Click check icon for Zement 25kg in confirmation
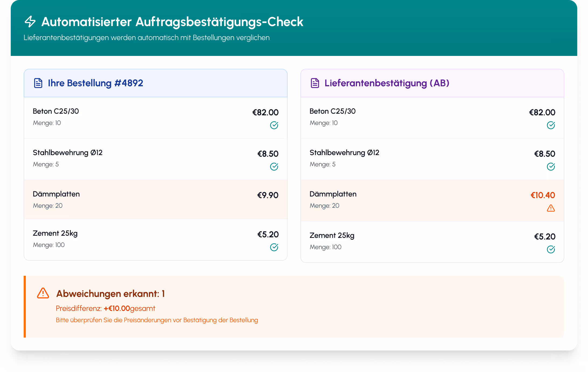 point(551,249)
